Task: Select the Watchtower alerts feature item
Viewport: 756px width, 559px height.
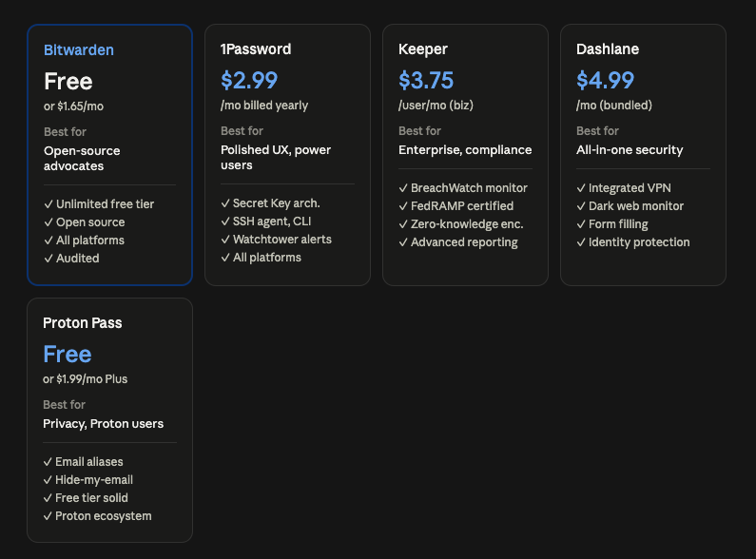Action: [277, 240]
